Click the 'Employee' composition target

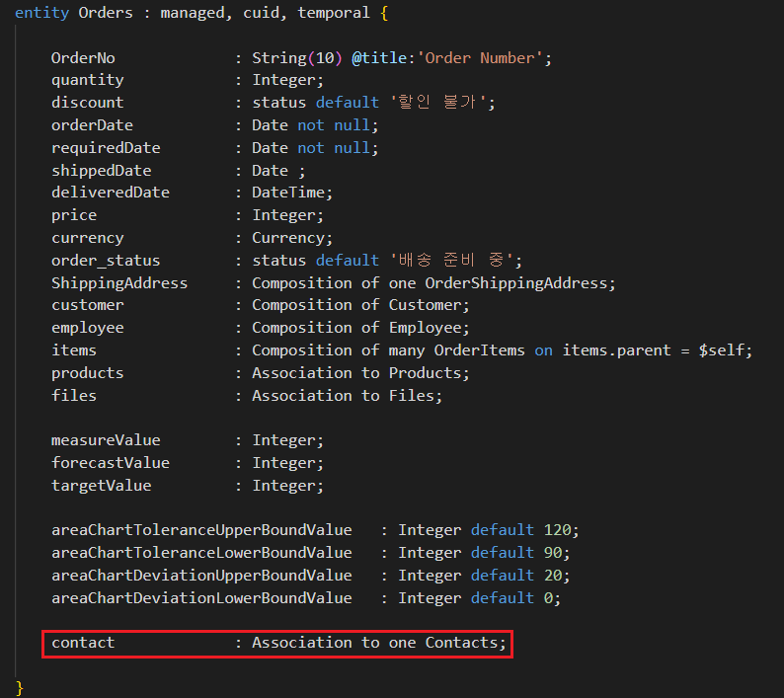point(425,328)
